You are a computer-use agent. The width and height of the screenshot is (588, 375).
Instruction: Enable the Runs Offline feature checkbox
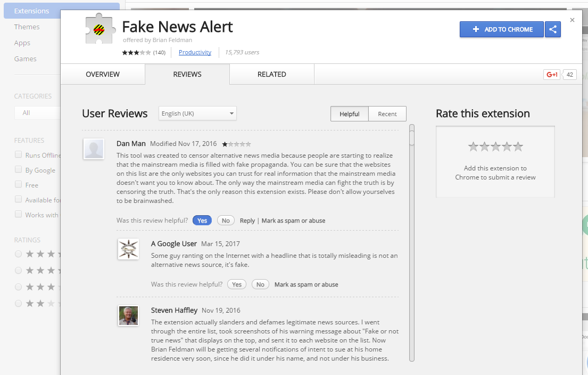(x=19, y=155)
